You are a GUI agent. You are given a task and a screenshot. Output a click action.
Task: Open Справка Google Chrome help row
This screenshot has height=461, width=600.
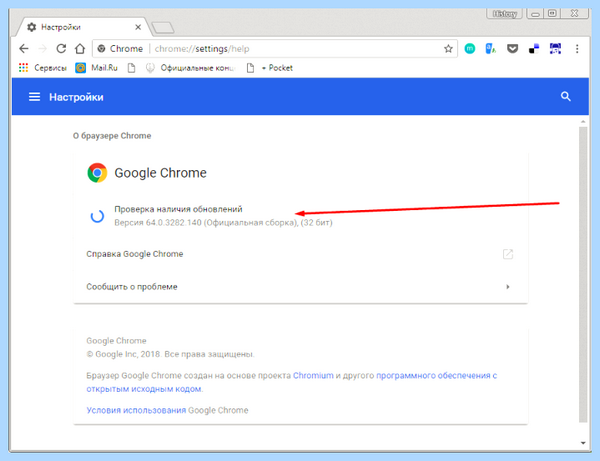300,254
